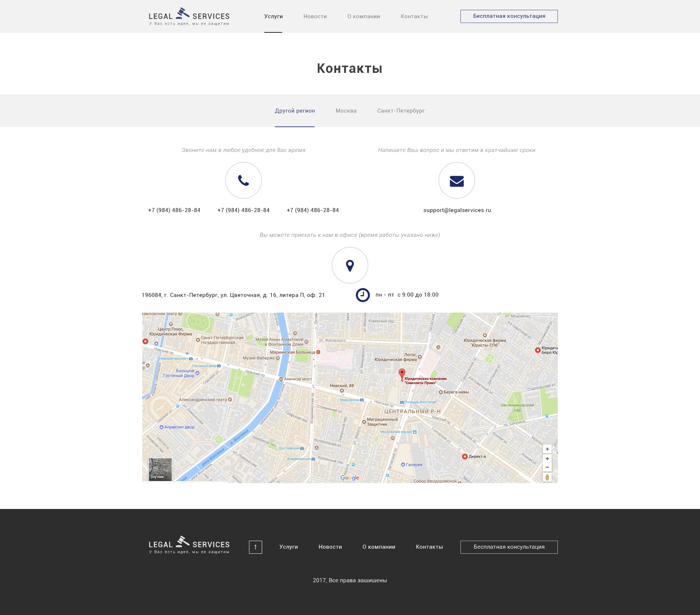Select the Санкт-Петербург tab
Viewport: 700px width, 615px height.
[401, 111]
